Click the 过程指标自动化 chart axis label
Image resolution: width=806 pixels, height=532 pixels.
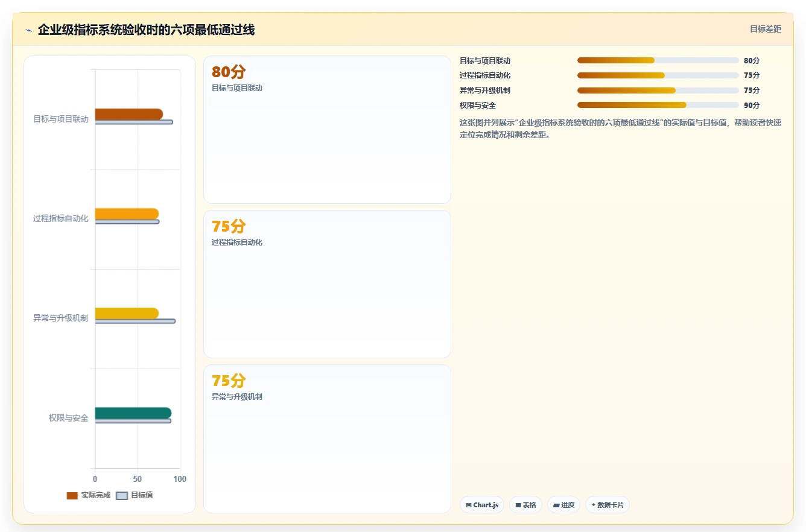(61, 219)
